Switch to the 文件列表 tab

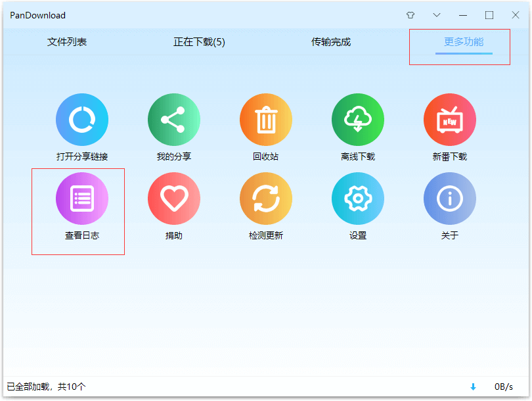click(67, 42)
